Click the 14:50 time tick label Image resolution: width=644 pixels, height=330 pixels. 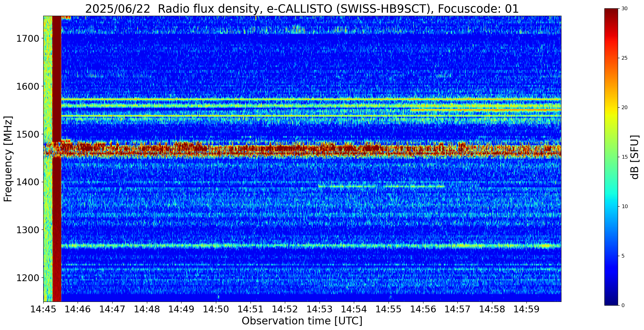click(x=216, y=309)
